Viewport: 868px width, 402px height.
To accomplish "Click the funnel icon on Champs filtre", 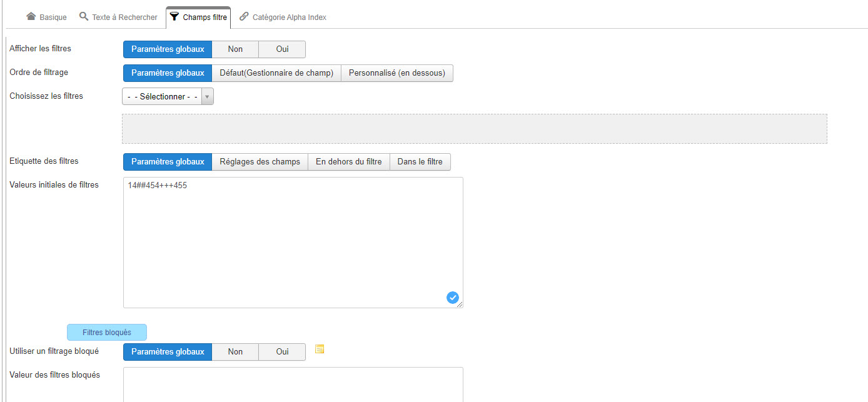I will coord(174,17).
